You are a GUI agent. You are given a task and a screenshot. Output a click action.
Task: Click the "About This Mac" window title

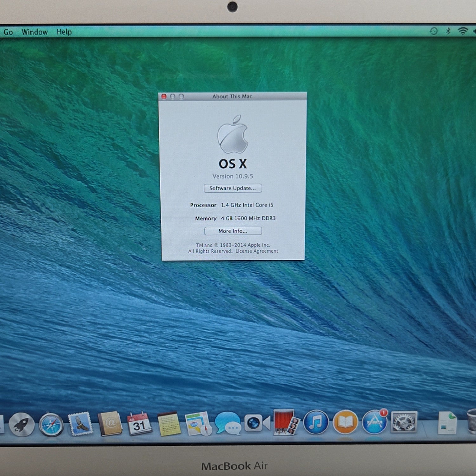point(232,96)
